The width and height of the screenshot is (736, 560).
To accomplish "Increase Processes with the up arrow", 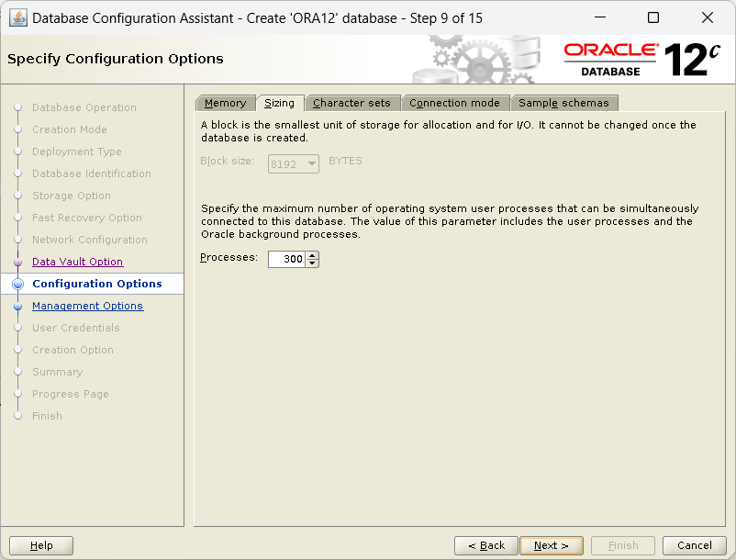I will click(x=312, y=255).
